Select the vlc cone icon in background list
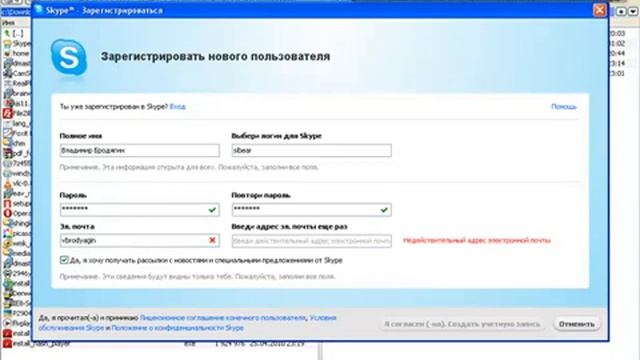Image resolution: width=640 pixels, height=360 pixels. [x=7, y=183]
